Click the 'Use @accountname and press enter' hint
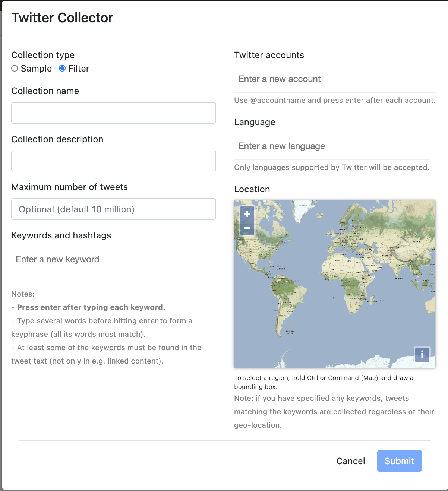Viewport: 448px width, 491px height. click(335, 100)
